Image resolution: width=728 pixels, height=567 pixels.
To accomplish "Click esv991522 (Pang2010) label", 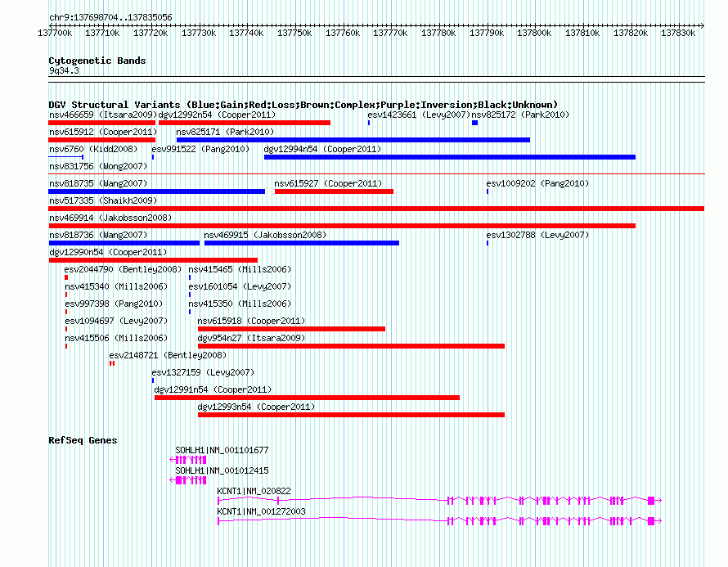I will 200,149.
